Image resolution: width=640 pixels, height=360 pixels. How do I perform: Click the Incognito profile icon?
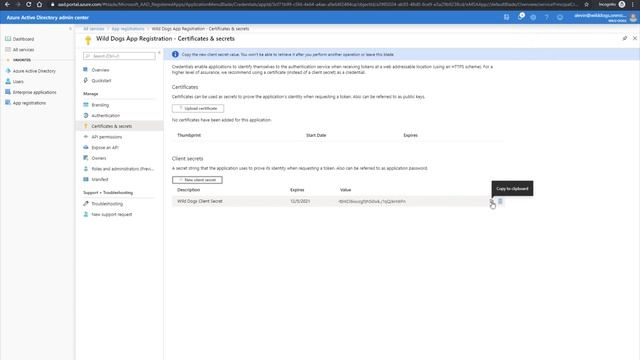point(622,4)
